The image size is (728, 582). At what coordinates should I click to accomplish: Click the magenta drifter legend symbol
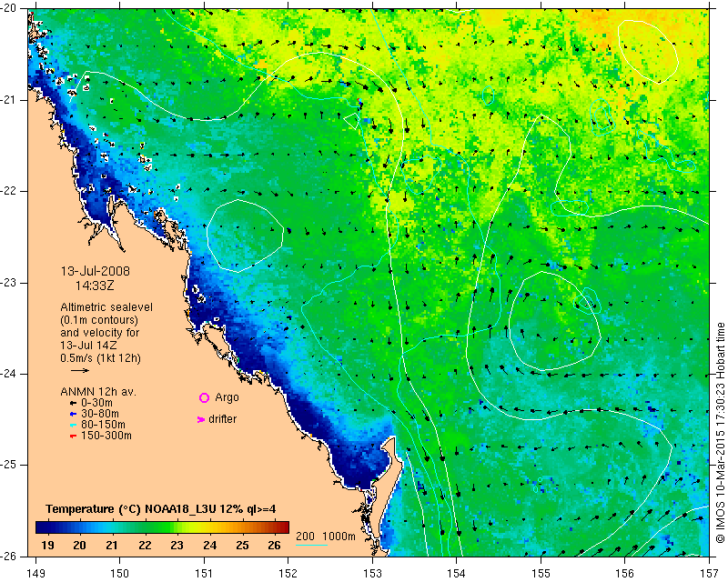[201, 419]
